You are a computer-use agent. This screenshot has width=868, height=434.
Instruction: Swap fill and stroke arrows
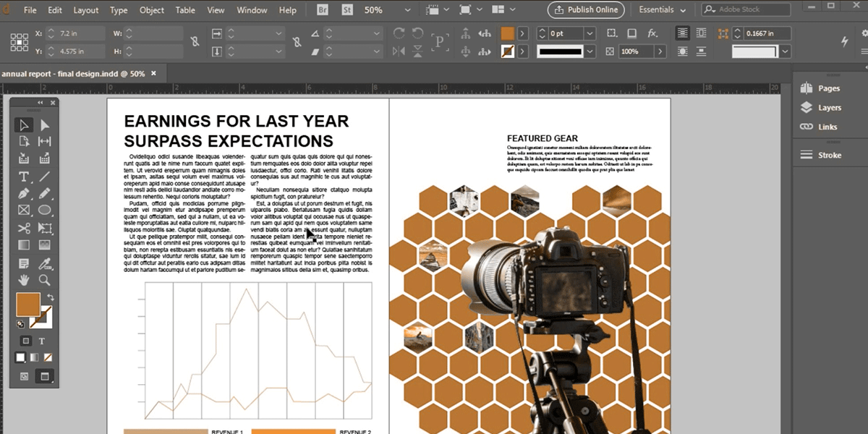coord(51,297)
